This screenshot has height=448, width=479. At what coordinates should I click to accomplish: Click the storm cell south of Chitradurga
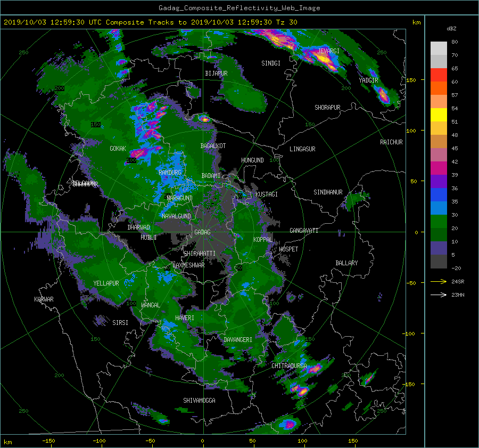[300, 389]
